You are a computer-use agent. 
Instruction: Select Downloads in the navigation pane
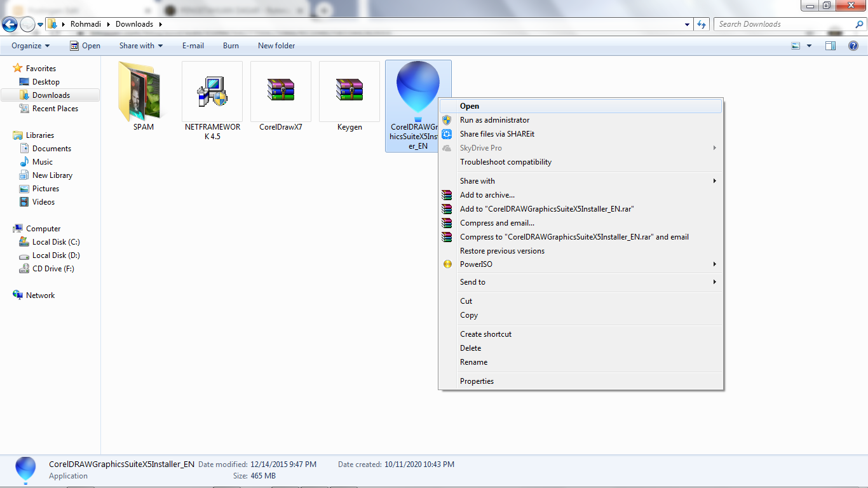51,95
